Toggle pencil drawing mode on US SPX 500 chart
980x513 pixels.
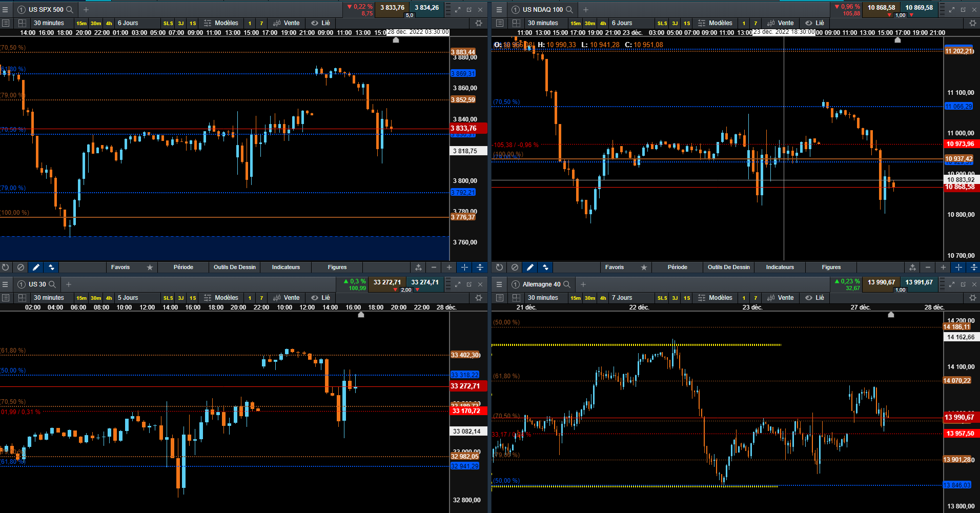36,267
